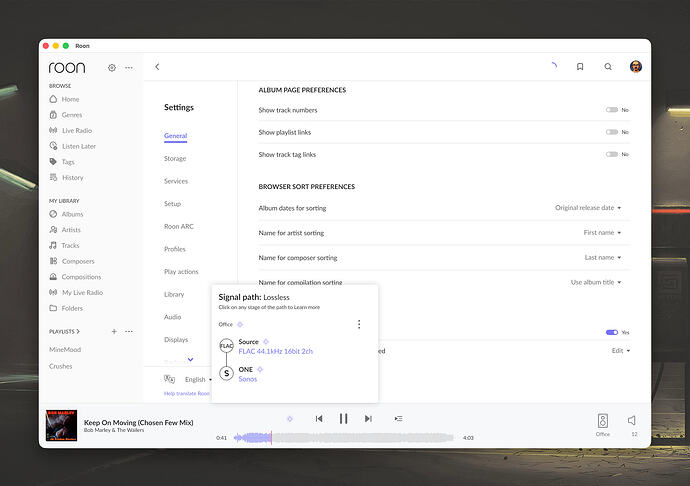Open Album dates for sorting dropdown

(x=588, y=208)
